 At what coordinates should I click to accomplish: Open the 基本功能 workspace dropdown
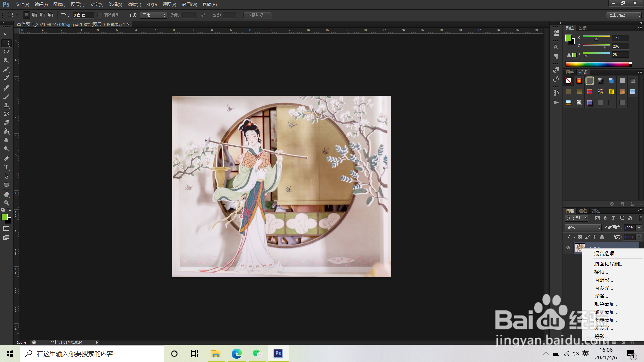coord(624,15)
